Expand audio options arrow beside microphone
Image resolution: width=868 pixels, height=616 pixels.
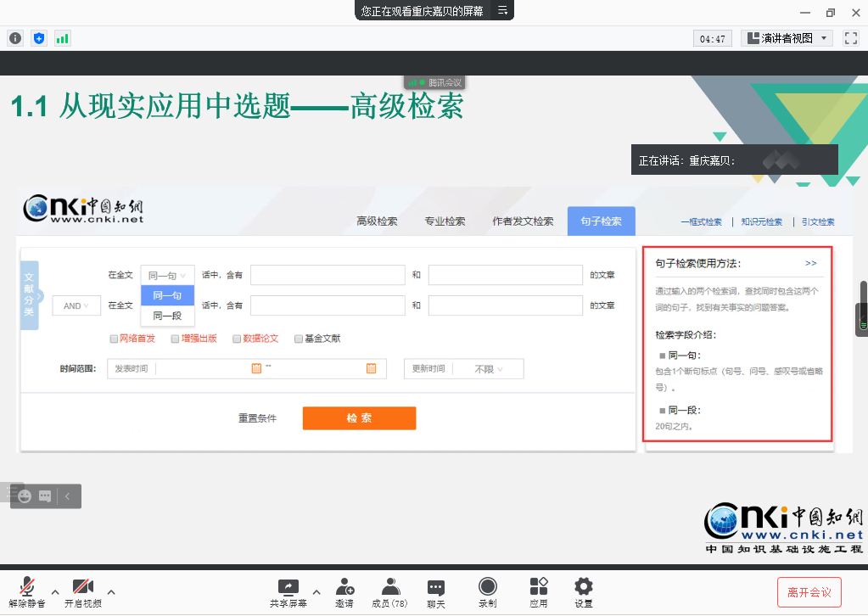coord(55,591)
